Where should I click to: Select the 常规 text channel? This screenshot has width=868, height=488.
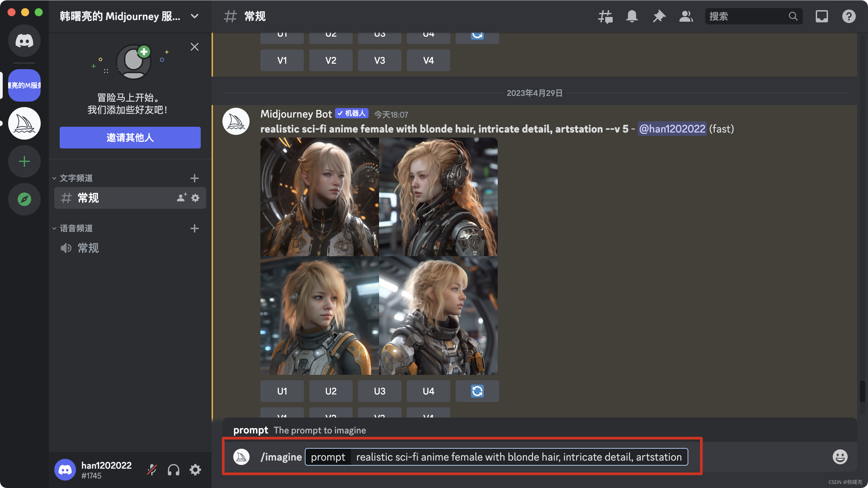point(130,198)
